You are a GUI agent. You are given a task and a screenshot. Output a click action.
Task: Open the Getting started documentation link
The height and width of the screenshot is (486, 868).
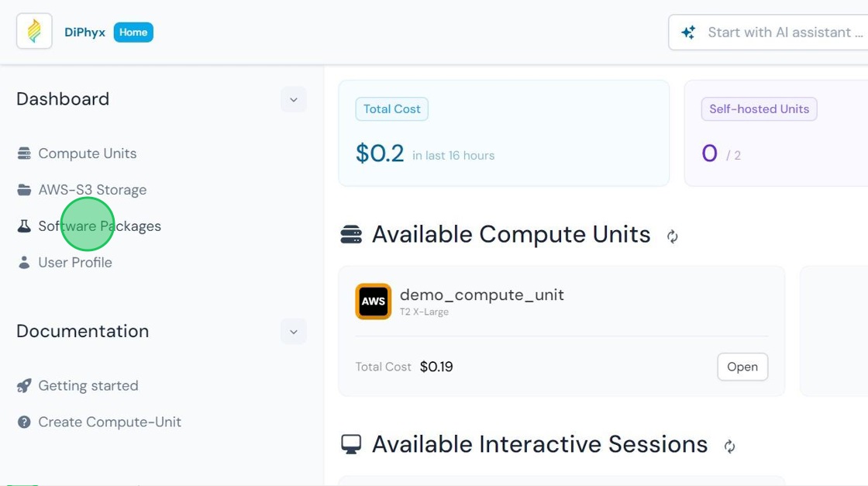click(78, 385)
